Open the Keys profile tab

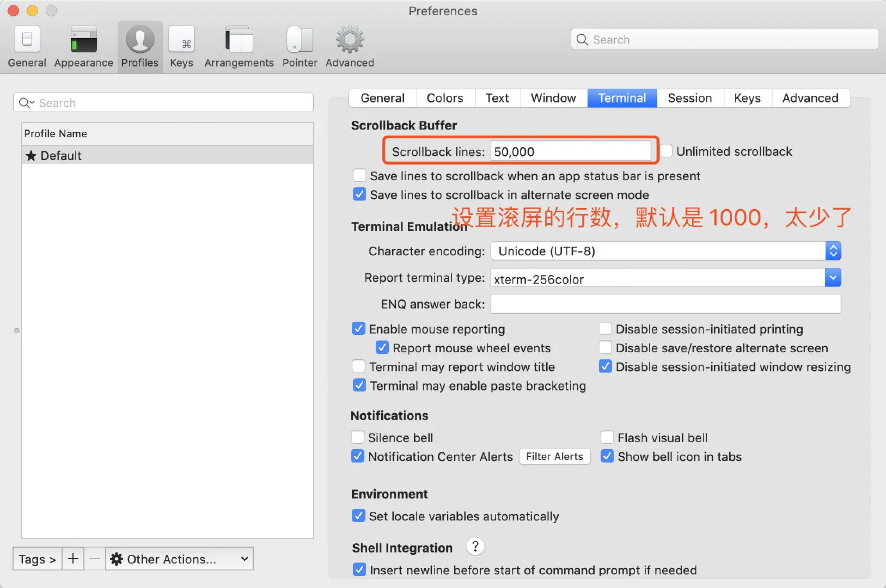pos(747,98)
